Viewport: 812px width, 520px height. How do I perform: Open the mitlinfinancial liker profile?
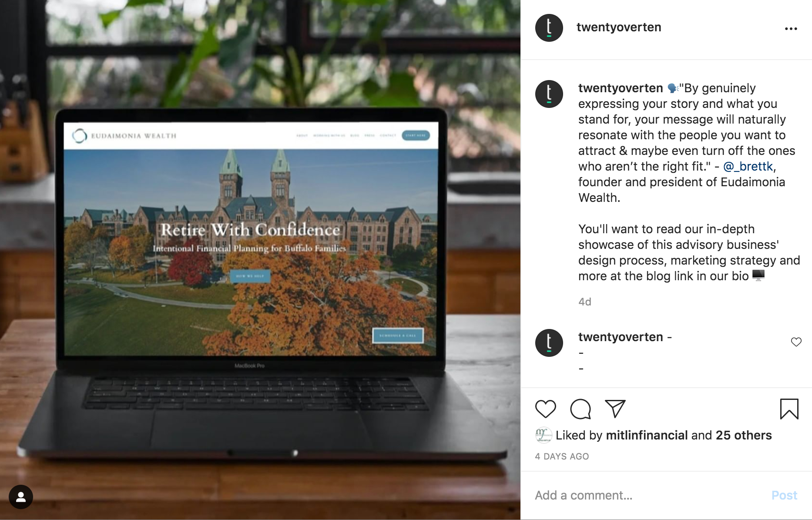[647, 435]
